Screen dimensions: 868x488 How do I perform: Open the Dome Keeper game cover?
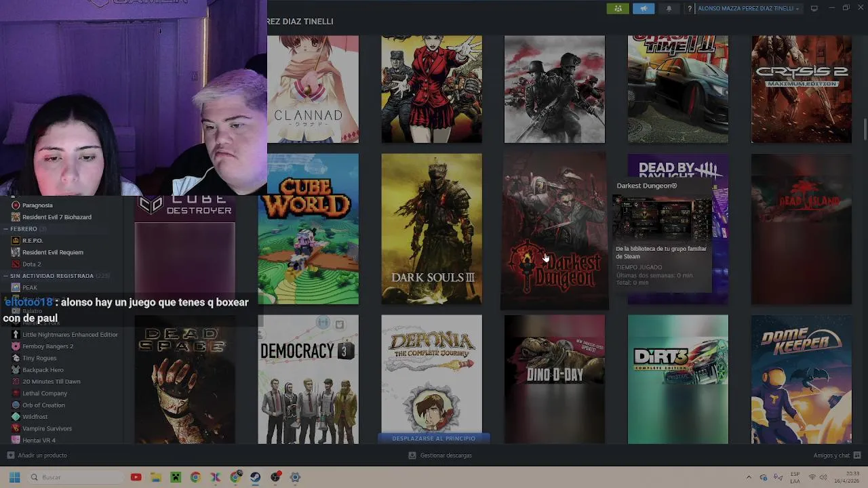pyautogui.click(x=801, y=380)
